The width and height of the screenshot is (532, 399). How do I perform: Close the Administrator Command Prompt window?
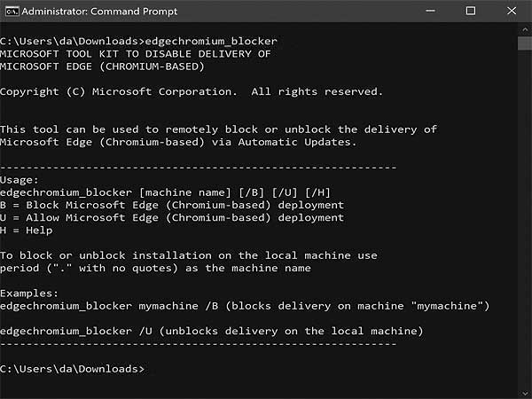click(x=512, y=11)
